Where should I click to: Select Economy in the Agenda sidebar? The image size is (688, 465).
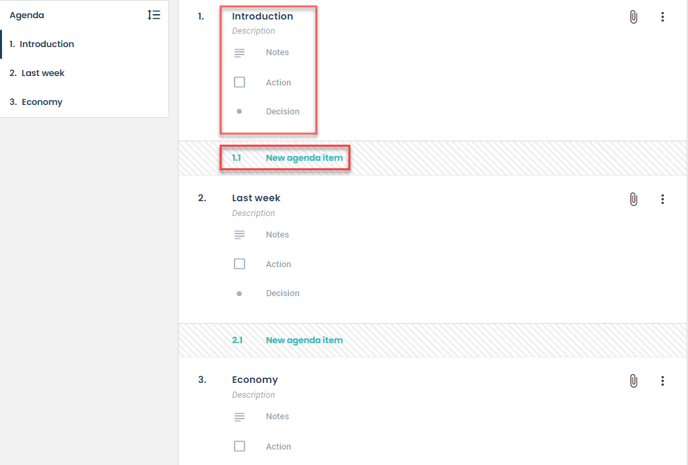tap(41, 102)
